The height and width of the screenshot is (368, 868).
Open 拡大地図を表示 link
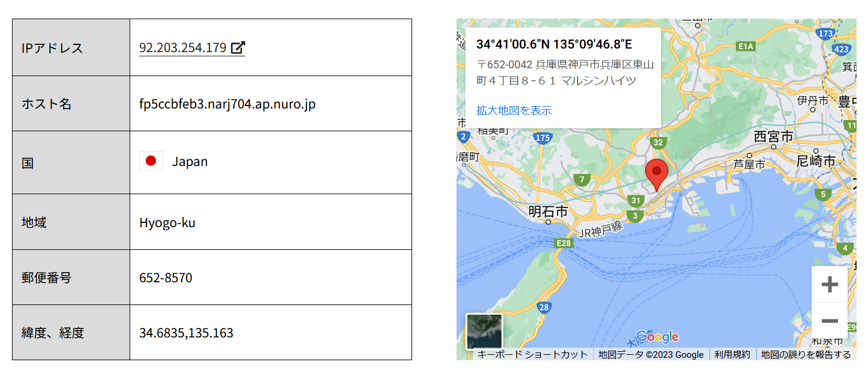(514, 110)
